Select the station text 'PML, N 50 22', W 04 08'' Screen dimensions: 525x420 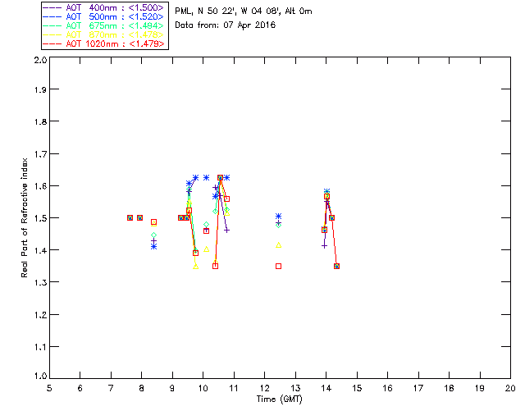[228, 11]
